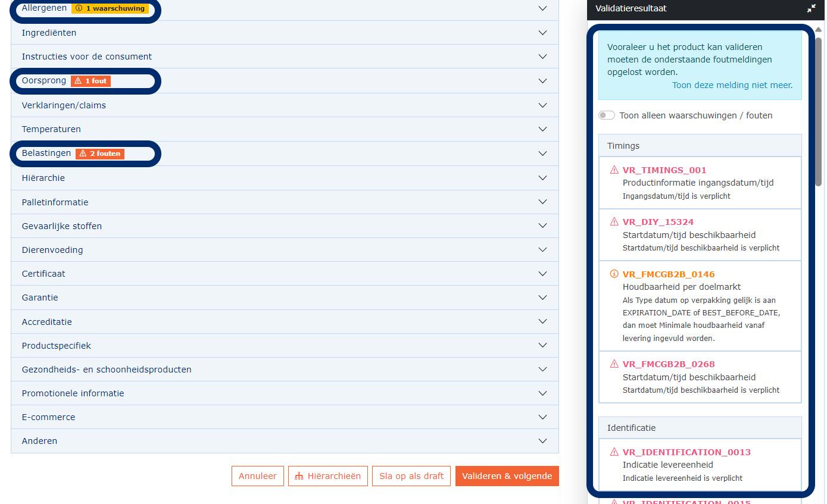This screenshot has height=504, width=827.
Task: Click the warning icon beside VR_FMCGB2B_0268
Action: pos(614,364)
